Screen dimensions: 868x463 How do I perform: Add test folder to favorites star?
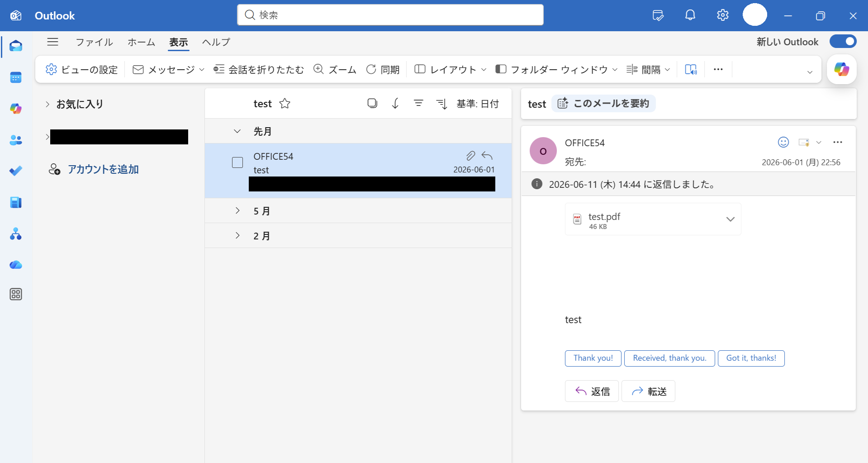[285, 104]
